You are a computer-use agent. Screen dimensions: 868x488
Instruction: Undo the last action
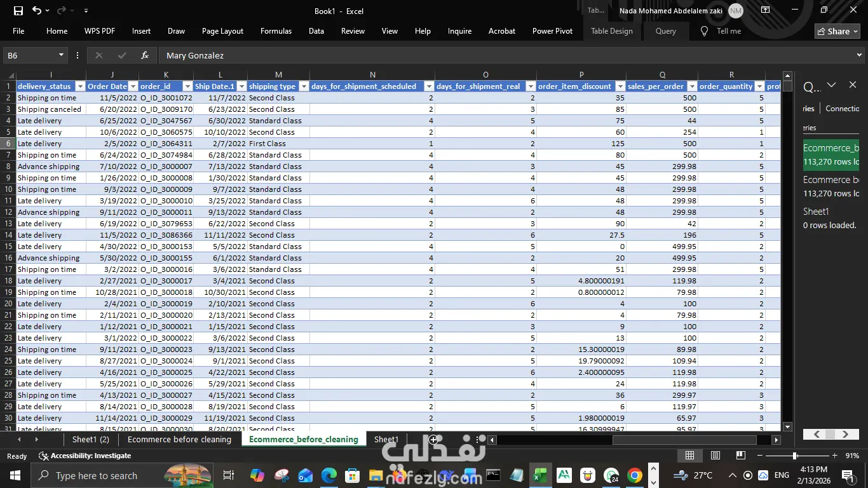point(37,11)
